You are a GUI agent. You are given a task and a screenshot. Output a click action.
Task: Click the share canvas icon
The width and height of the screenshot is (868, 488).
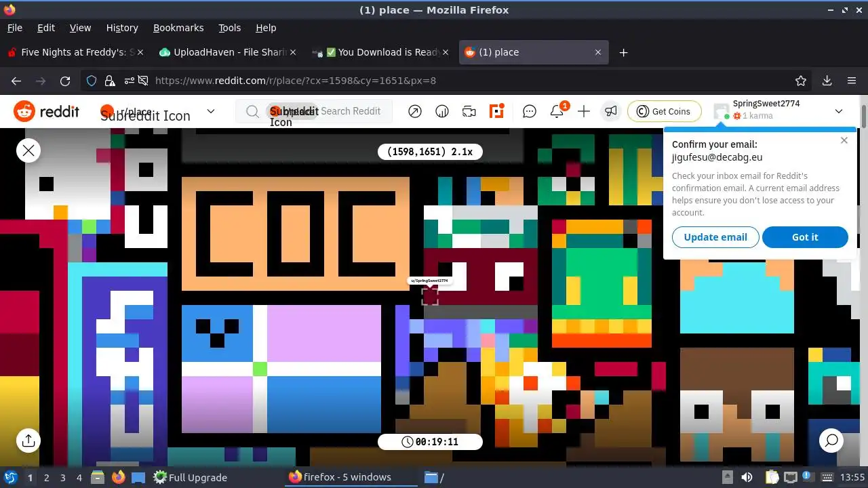coord(28,441)
